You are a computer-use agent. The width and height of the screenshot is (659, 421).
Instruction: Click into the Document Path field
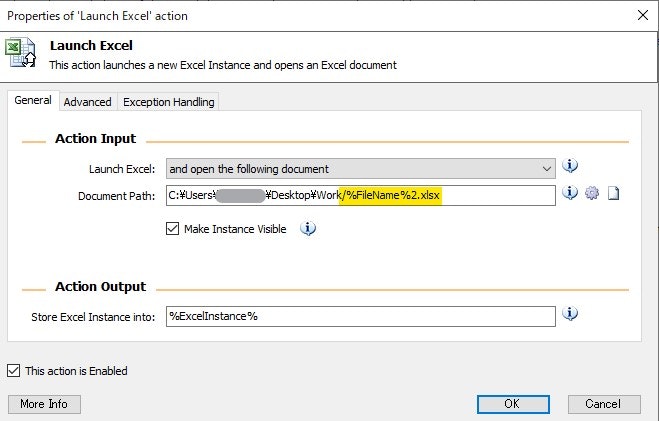click(361, 195)
